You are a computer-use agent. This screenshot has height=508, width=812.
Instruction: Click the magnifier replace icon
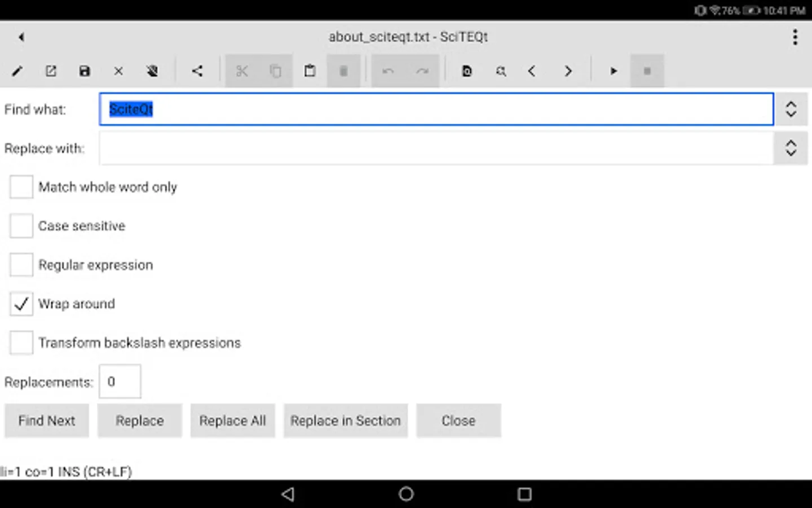tap(501, 71)
